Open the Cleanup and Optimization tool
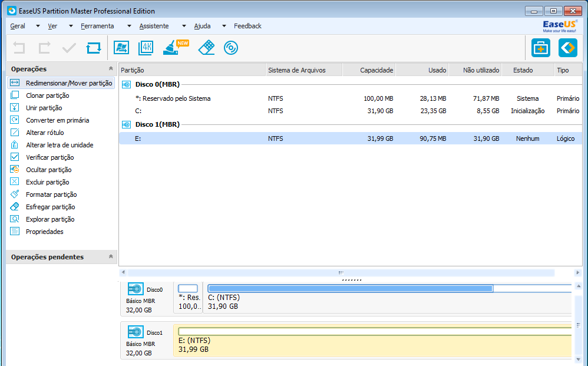Screen dimensions: 588x366 [x=175, y=48]
